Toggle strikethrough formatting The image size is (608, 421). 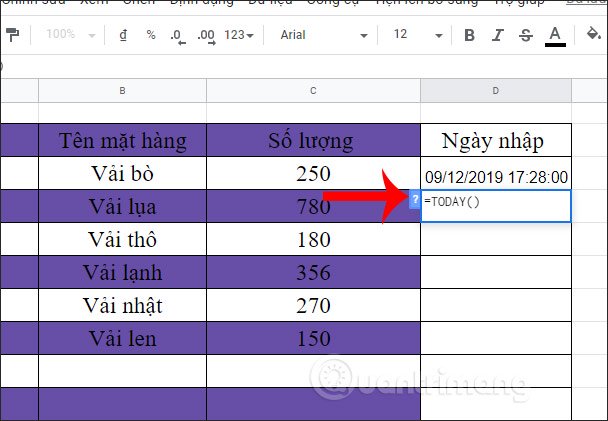click(x=526, y=35)
